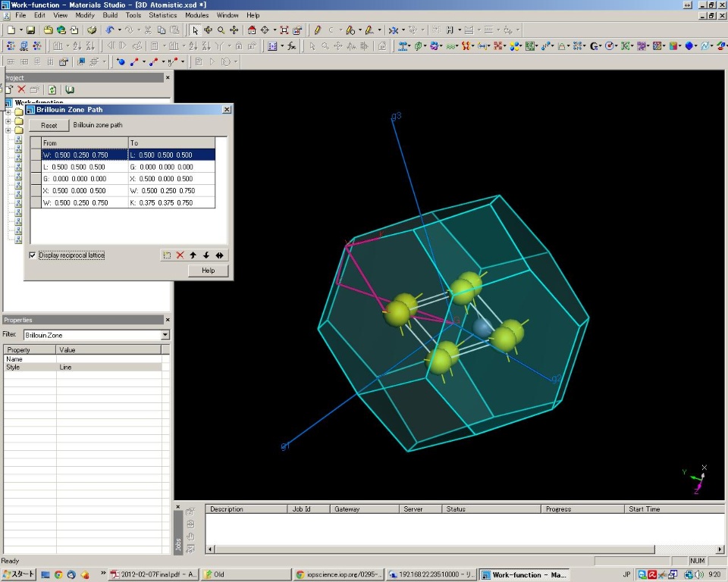
Task: Close the Project panel
Action: coord(168,77)
